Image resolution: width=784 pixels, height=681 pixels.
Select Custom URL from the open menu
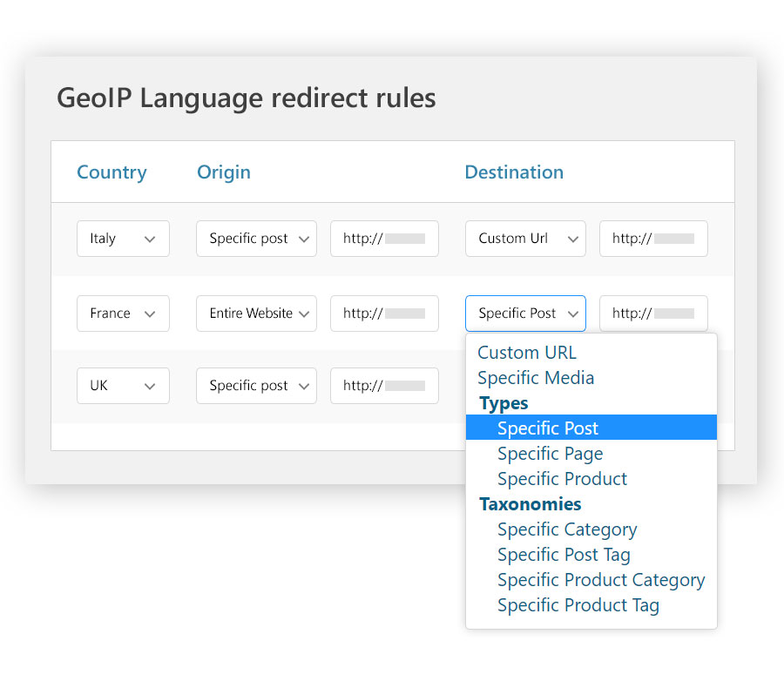[x=526, y=352]
